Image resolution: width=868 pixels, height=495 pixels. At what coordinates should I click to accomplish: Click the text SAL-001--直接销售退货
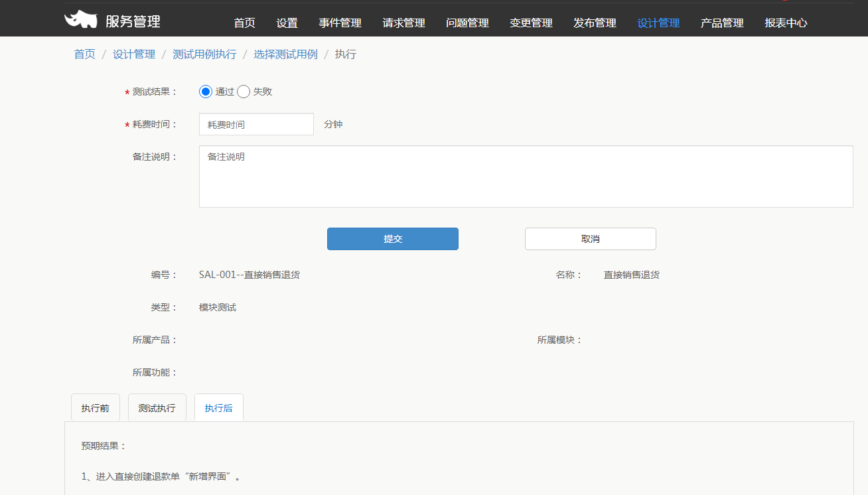coord(250,275)
